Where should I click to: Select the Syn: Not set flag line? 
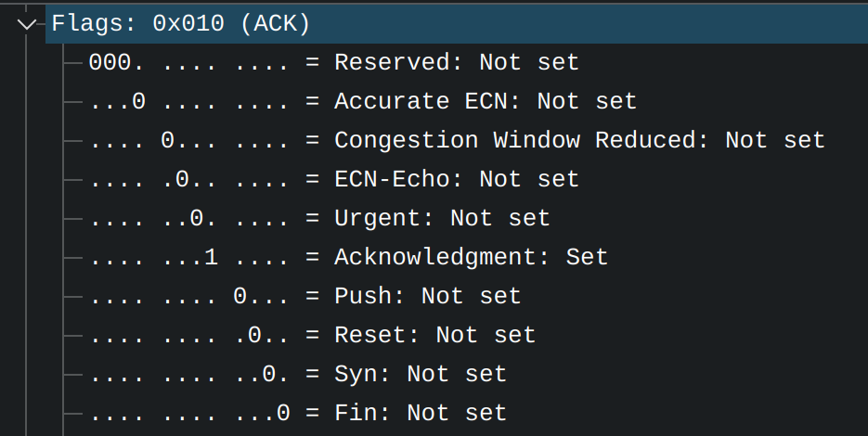[420, 375]
